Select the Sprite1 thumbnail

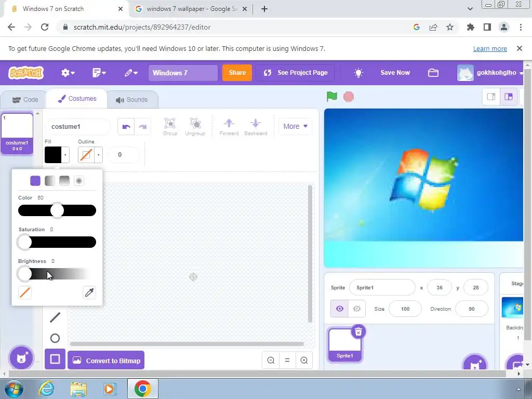(345, 345)
